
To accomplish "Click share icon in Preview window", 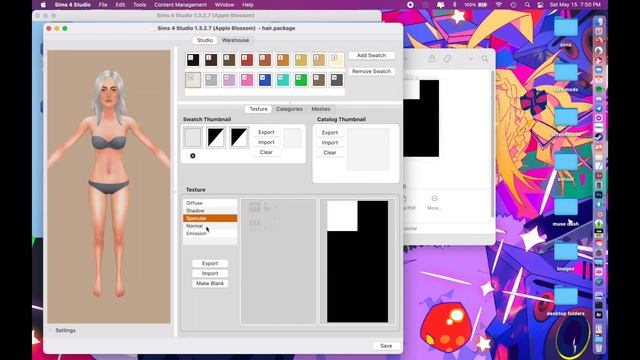I will coord(431,59).
